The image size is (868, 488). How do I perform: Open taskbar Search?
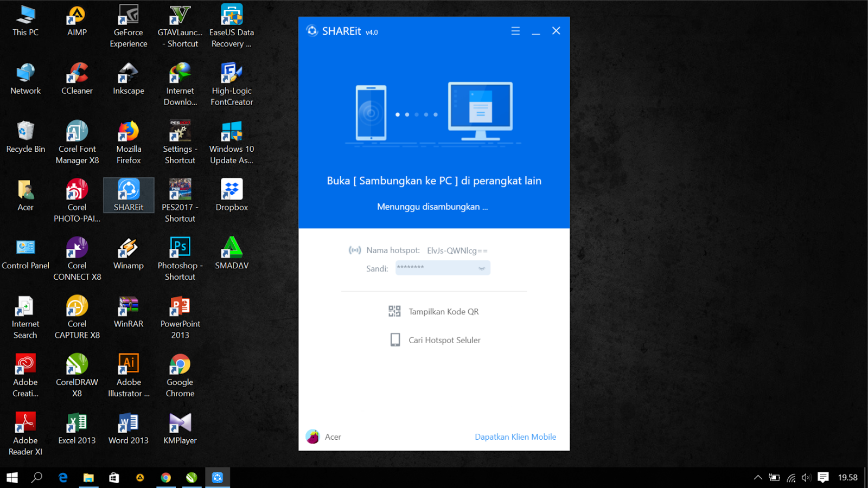pos(37,478)
